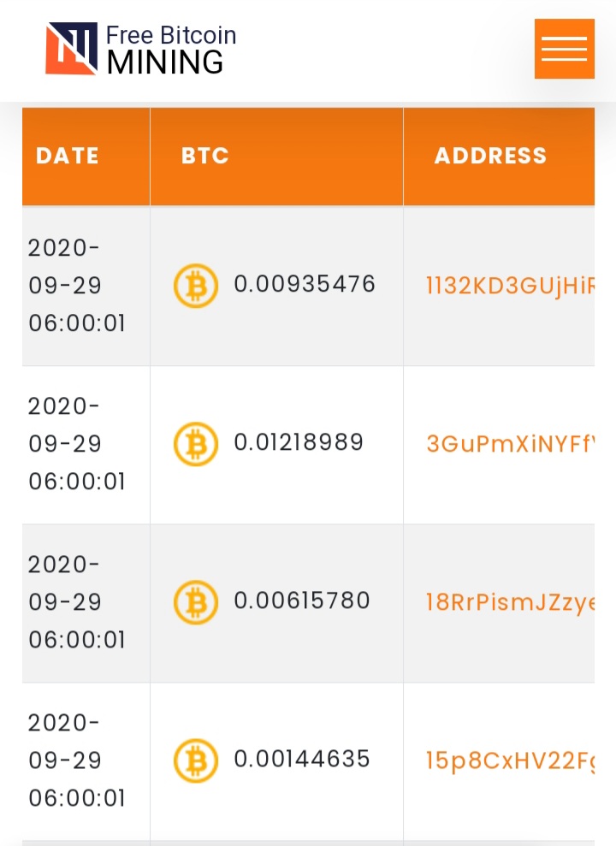The image size is (616, 846).
Task: Click the first row's date cell
Action: (86, 286)
